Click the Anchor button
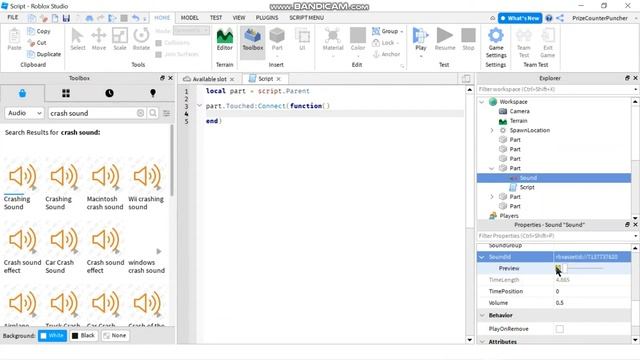640x360 pixels. pyautogui.click(x=386, y=54)
